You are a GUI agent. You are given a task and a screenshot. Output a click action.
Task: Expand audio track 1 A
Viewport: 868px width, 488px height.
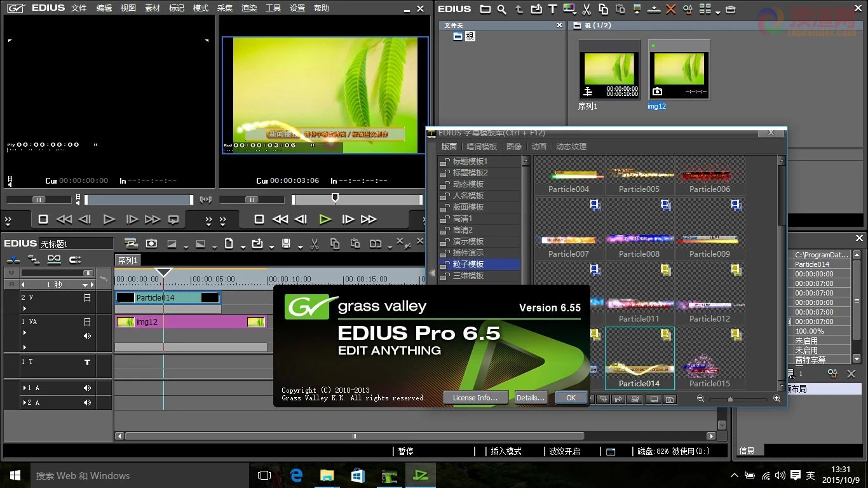pos(25,388)
